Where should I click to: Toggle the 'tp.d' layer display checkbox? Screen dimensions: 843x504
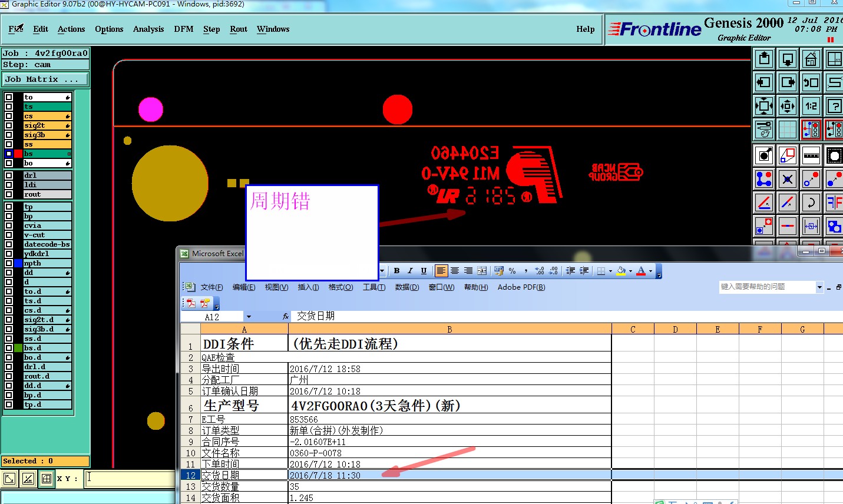pyautogui.click(x=9, y=404)
